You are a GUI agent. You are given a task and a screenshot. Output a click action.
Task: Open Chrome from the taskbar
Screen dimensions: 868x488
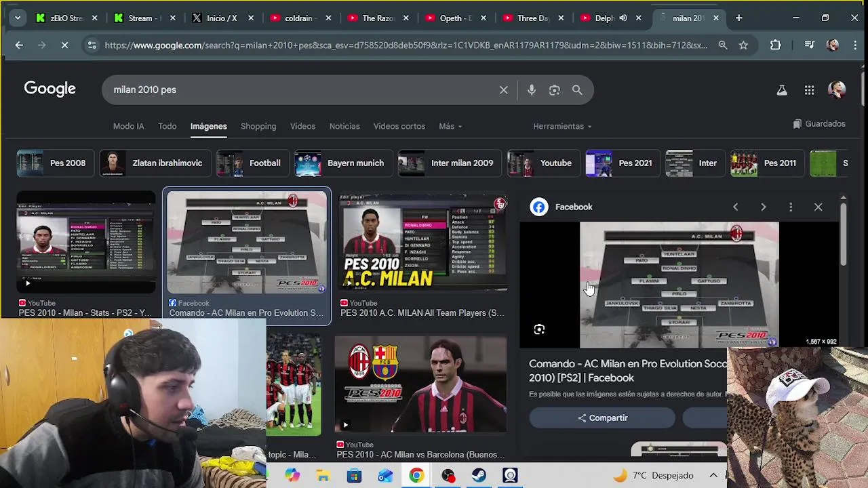(416, 476)
